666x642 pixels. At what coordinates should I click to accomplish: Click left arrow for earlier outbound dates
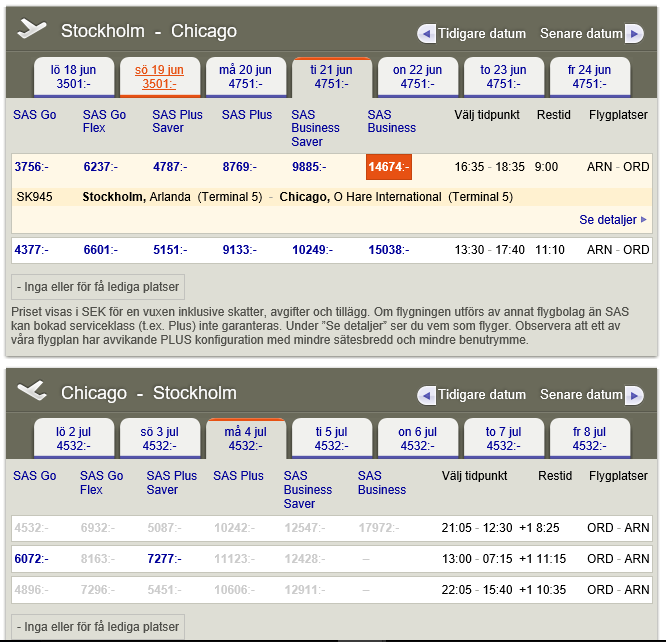[x=426, y=34]
